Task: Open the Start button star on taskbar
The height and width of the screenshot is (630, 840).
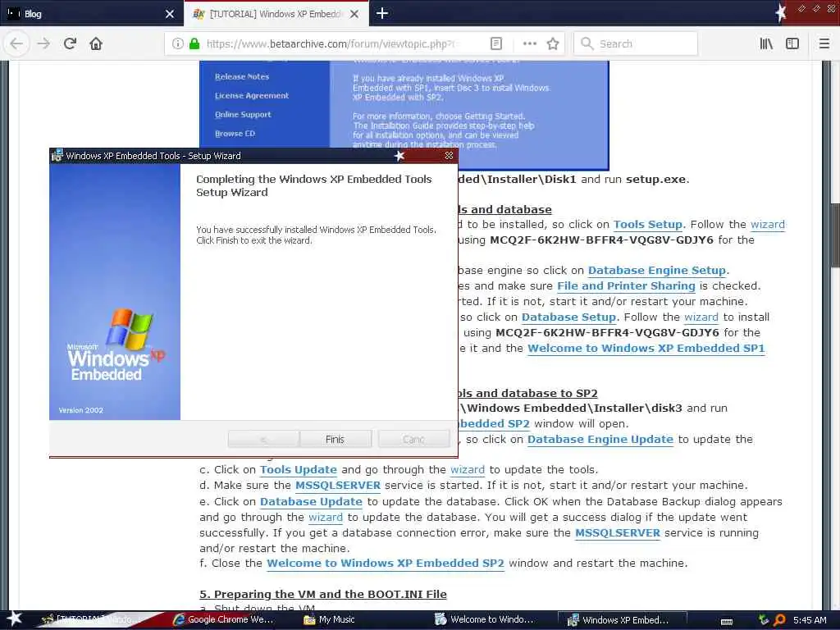Action: click(x=14, y=619)
